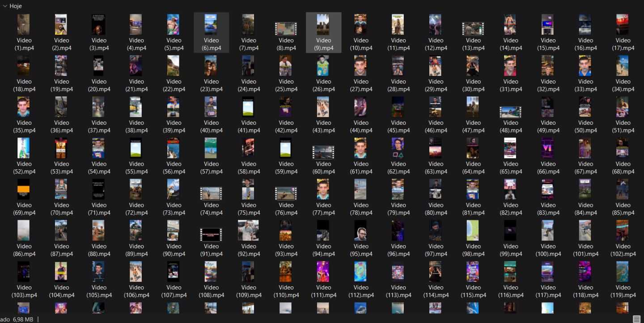The height and width of the screenshot is (323, 644).
Task: Select the "Video (77).mp4" file name
Action: pos(323,209)
